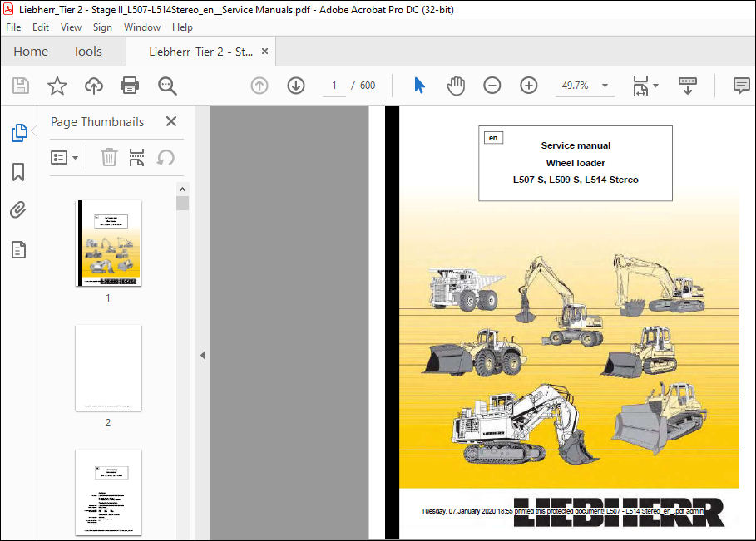Select page 1 thumbnail
The image size is (756, 541).
click(109, 243)
